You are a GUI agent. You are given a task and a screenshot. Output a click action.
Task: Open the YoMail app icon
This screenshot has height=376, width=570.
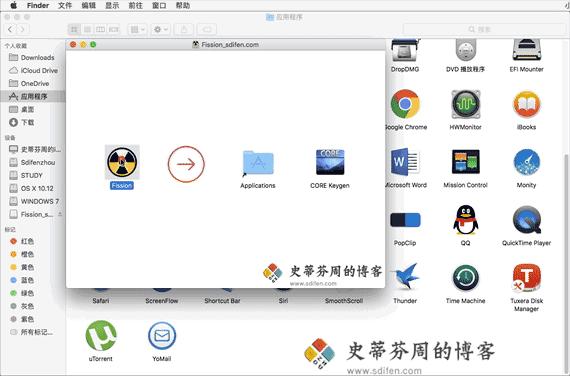[162, 335]
